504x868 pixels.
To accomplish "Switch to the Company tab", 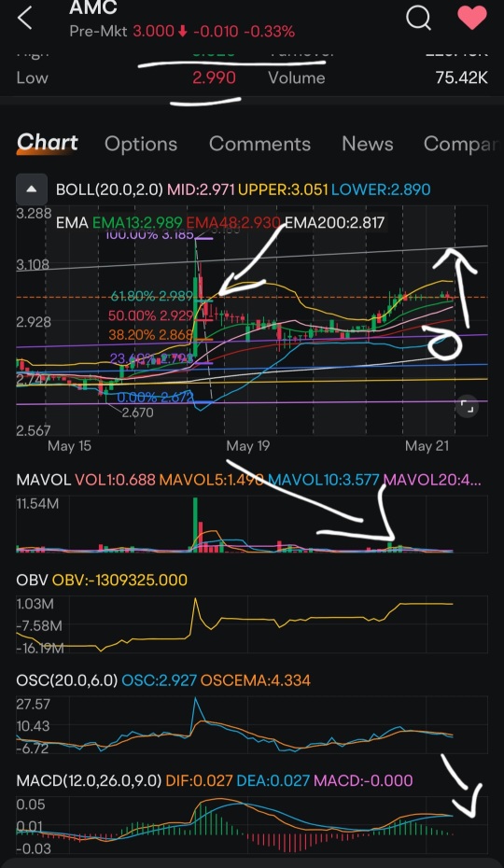I will (460, 144).
